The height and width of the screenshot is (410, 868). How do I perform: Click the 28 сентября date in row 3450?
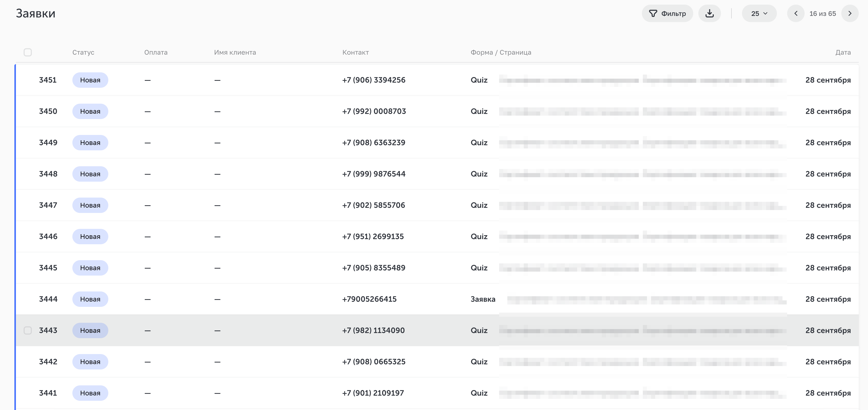coord(828,112)
